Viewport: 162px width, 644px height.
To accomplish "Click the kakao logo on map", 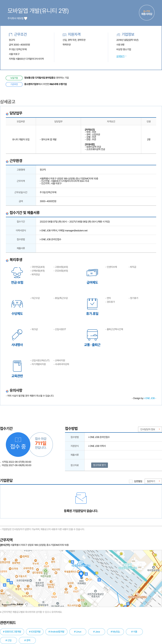I will coord(20,605).
